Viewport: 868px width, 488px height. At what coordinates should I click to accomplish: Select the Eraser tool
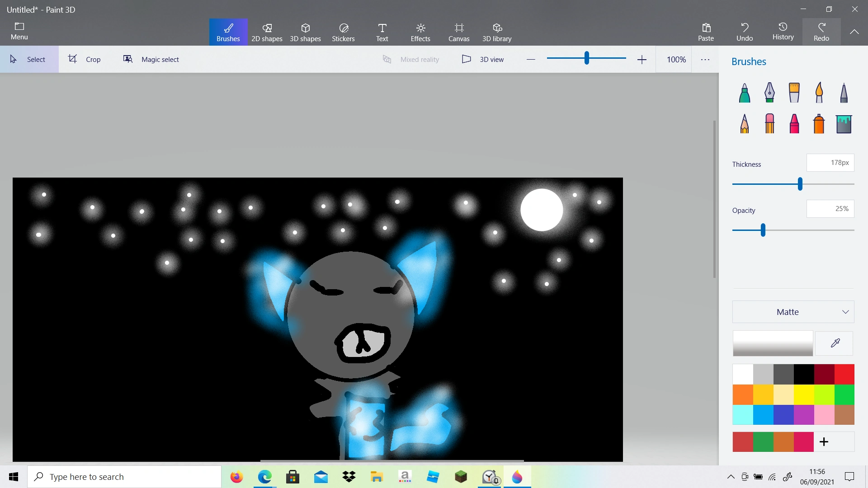(x=769, y=123)
